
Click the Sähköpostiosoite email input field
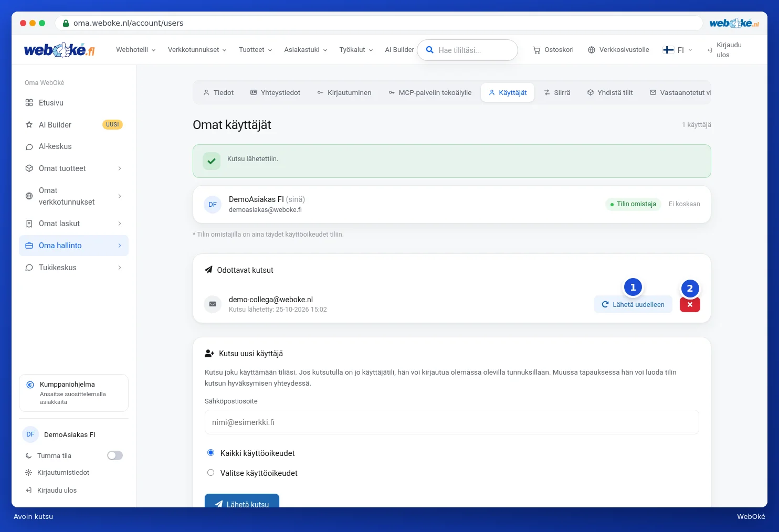coord(452,422)
